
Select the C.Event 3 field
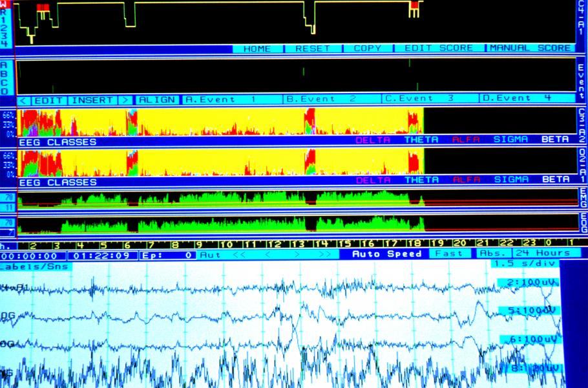(x=429, y=99)
